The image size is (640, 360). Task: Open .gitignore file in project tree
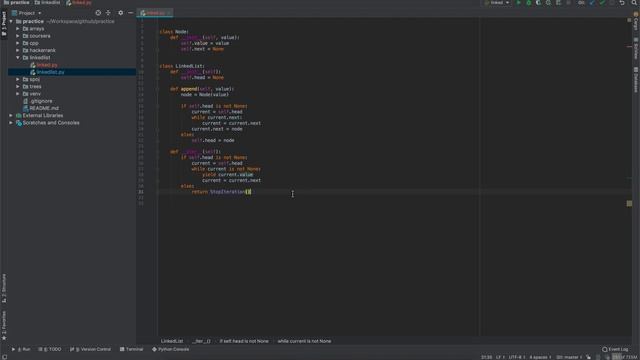[41, 101]
